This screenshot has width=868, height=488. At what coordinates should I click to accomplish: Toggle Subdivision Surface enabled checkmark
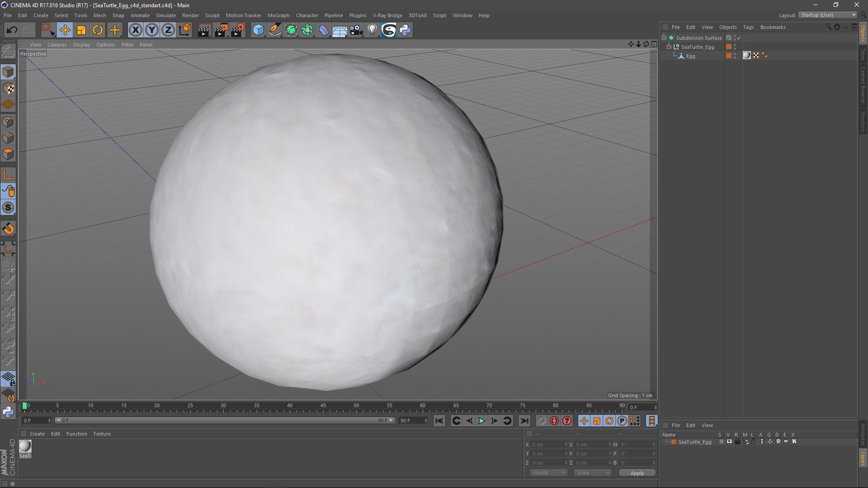[739, 38]
